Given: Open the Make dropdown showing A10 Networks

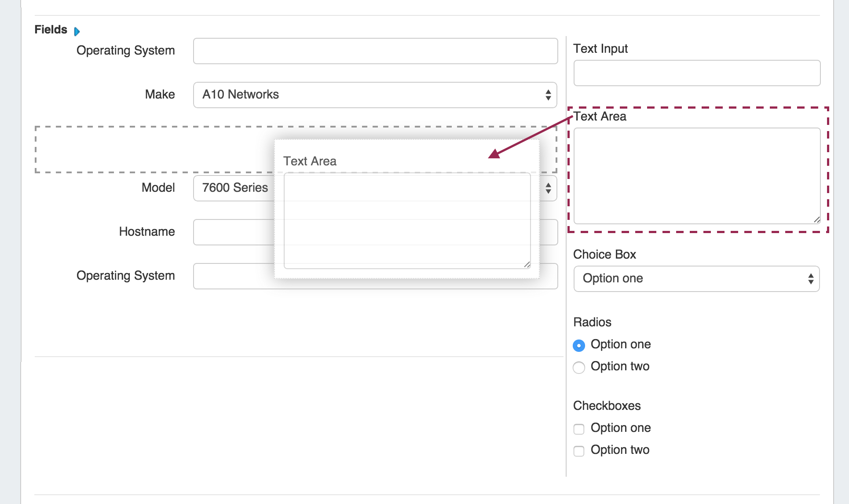Looking at the screenshot, I should pyautogui.click(x=375, y=95).
